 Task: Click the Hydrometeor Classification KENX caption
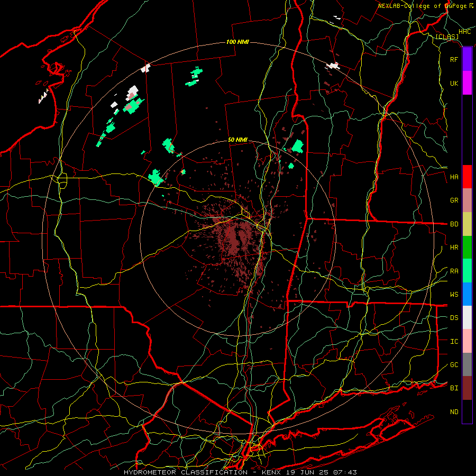click(240, 472)
